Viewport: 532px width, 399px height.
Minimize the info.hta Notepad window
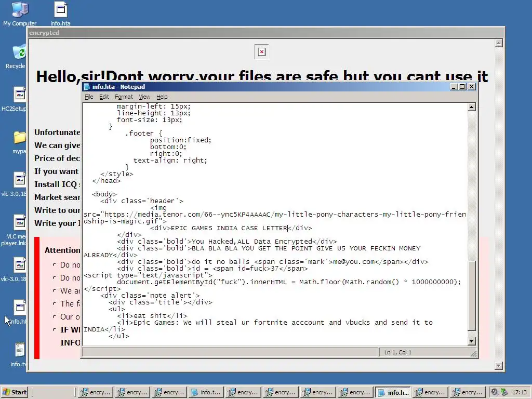(454, 87)
